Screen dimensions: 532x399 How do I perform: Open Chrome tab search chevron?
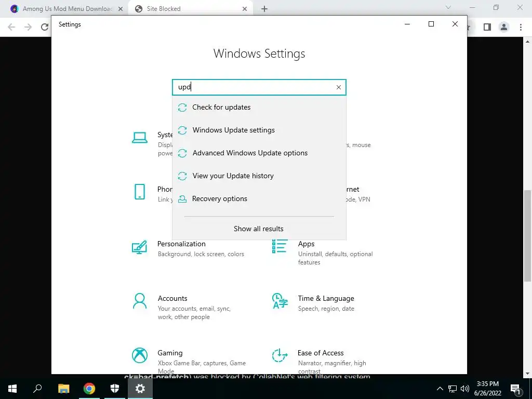tap(448, 7)
